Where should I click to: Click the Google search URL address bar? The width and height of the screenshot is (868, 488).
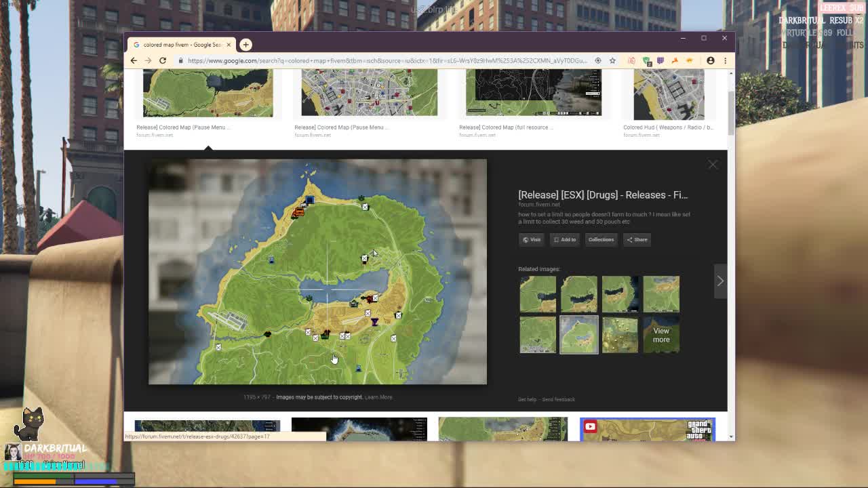387,60
